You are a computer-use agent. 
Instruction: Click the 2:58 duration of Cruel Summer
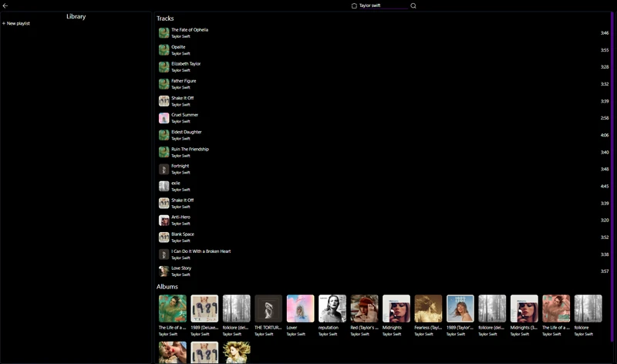click(605, 118)
